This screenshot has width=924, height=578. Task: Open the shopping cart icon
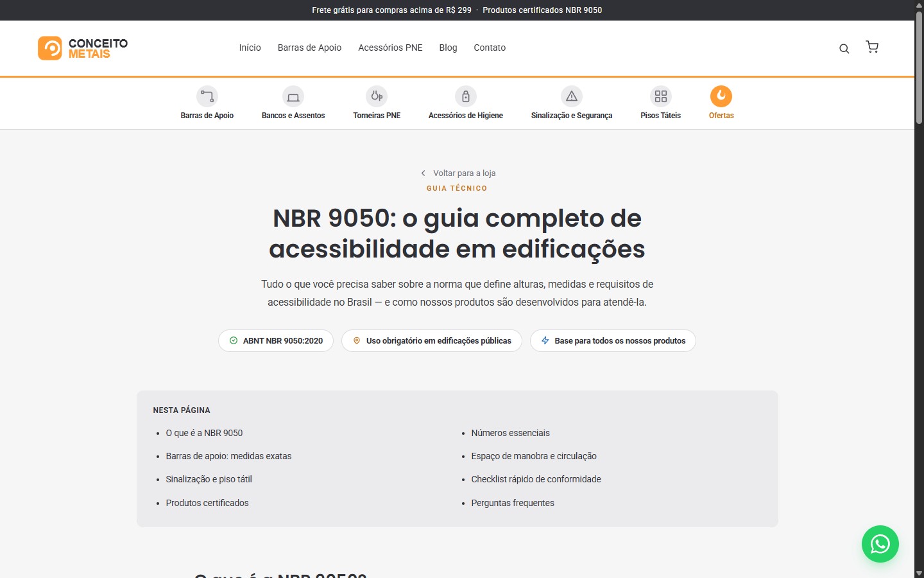point(872,47)
